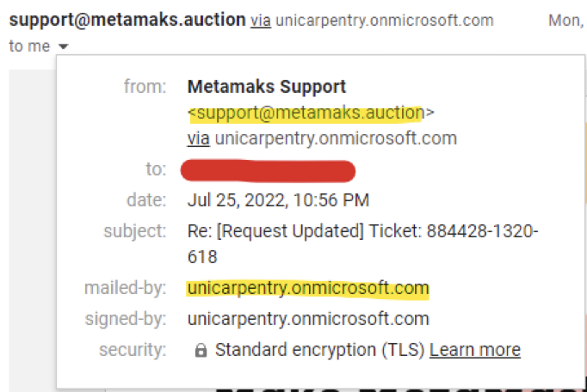The width and height of the screenshot is (587, 392).
Task: Click the 'to me' recipient summary text
Action: [29, 46]
